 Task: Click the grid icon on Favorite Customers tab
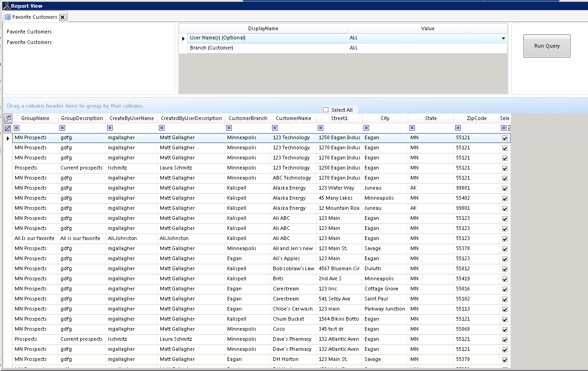coord(8,17)
